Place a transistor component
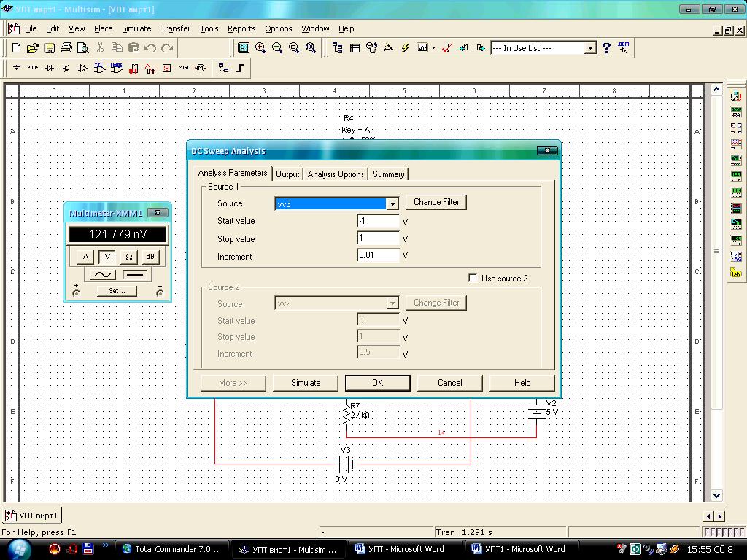This screenshot has width=747, height=560. (66, 68)
